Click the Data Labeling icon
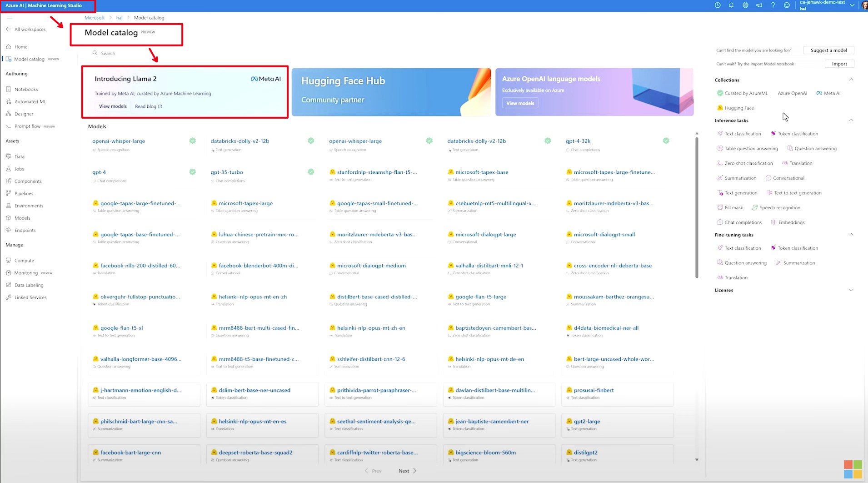The image size is (868, 483). 8,285
